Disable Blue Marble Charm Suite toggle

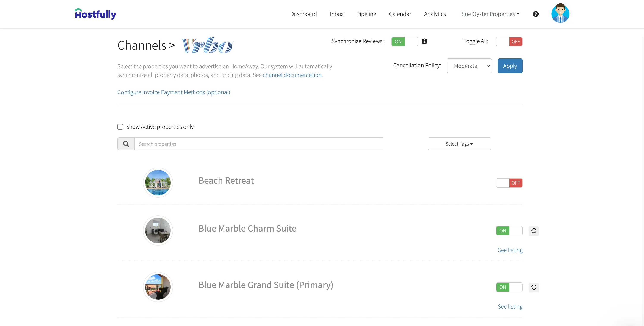tap(509, 230)
